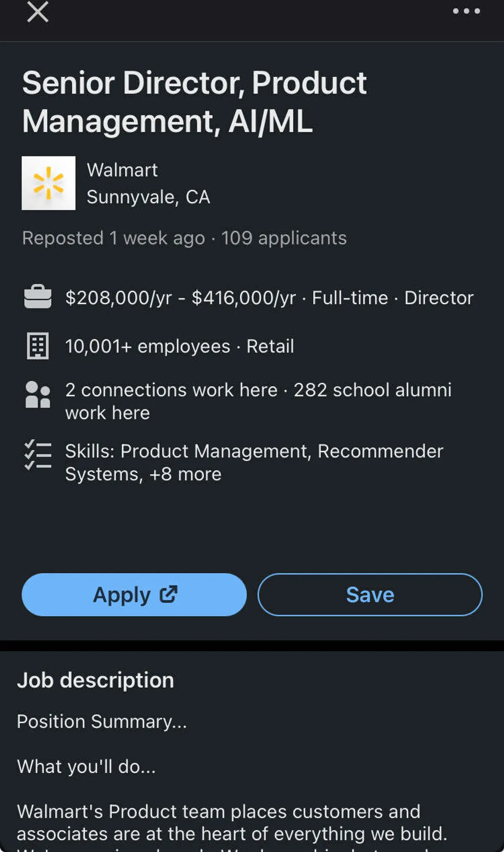Click the Walmart spark logo
Screen dimensions: 504x852
(x=49, y=183)
